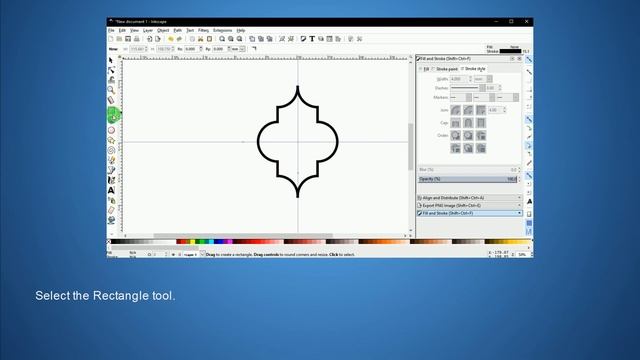The image size is (640, 360).
Task: Choose Fill, Stroke, Markers paint order
Action: [x=456, y=136]
